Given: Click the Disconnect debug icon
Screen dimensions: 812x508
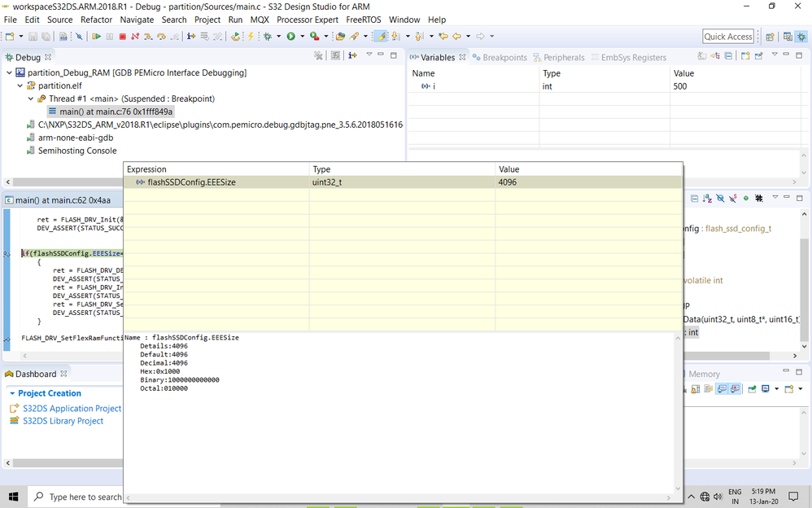Looking at the screenshot, I should tap(135, 37).
